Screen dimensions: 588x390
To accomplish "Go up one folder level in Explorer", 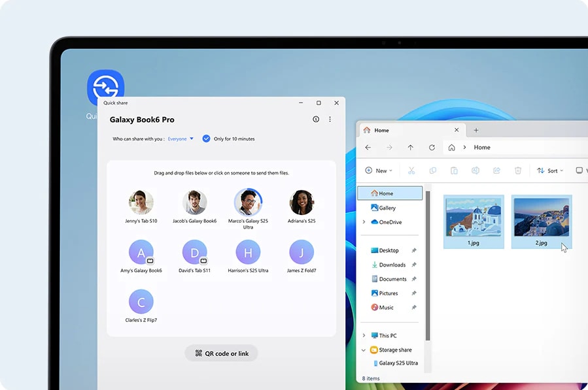I will pos(411,148).
